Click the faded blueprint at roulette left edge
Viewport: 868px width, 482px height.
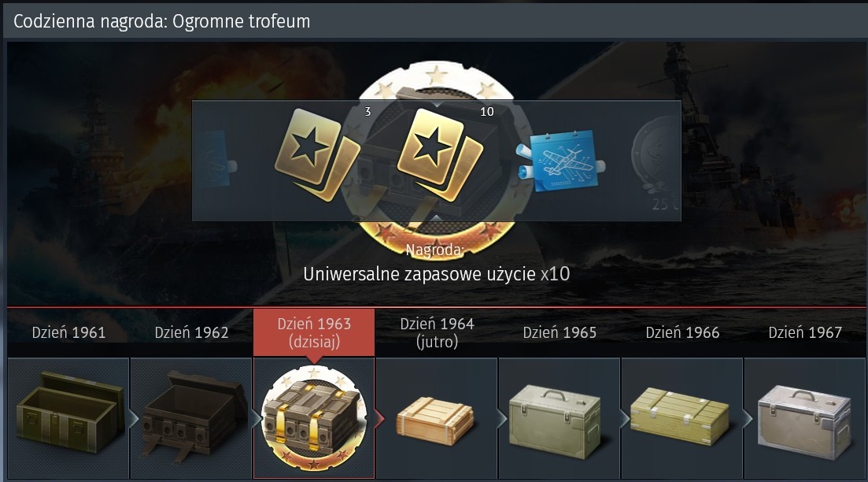(x=215, y=159)
